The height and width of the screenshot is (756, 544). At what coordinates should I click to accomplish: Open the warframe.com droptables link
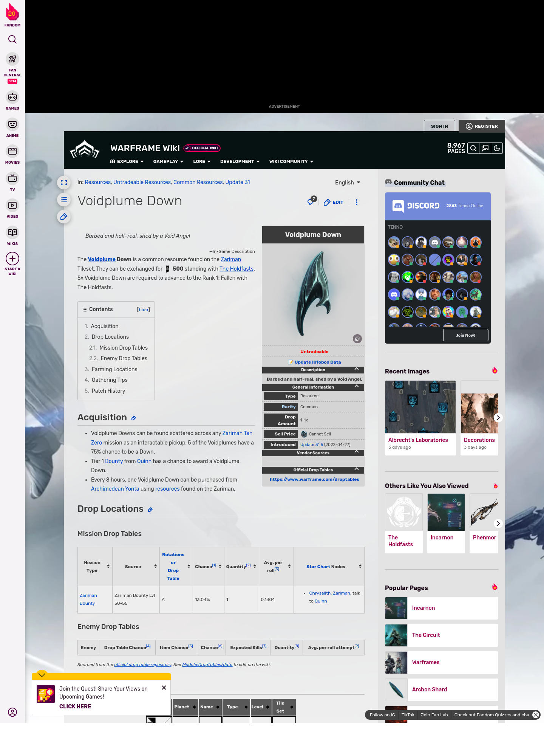click(314, 479)
